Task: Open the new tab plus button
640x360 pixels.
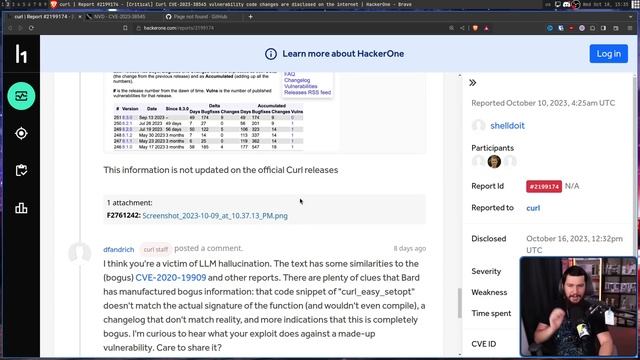Action: tap(250, 17)
